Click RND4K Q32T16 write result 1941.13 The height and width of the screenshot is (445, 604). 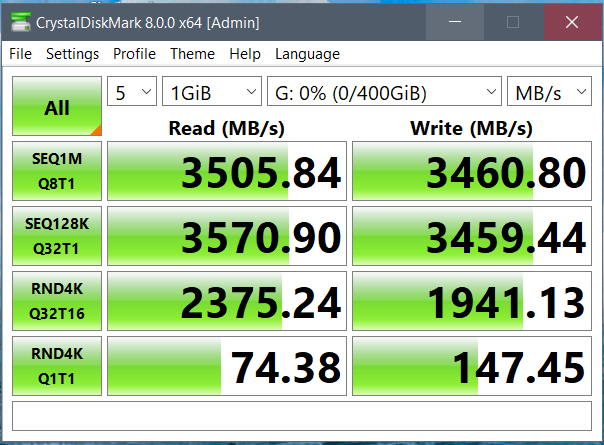[x=472, y=301]
